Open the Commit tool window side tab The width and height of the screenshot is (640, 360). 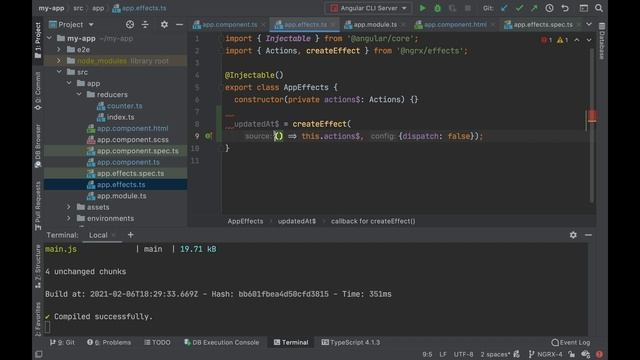[x=38, y=91]
